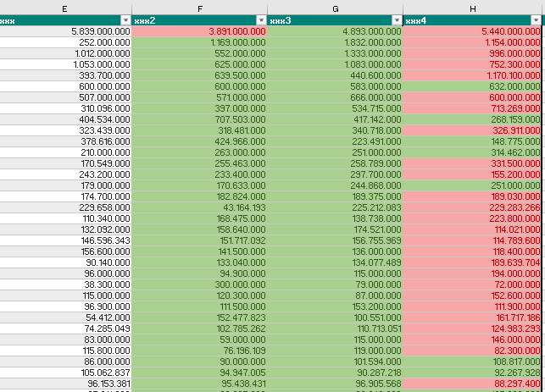Select cell 707.503.000

click(199, 119)
